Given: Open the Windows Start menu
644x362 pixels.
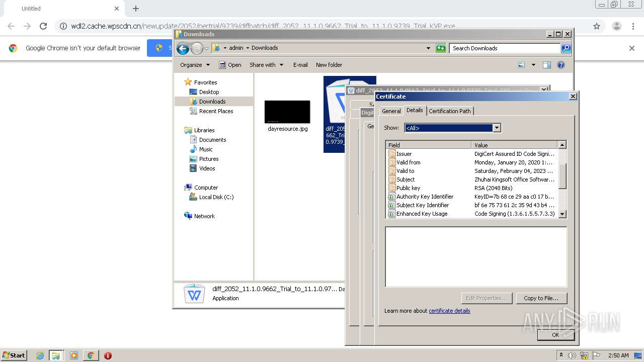Looking at the screenshot, I should click(x=14, y=355).
